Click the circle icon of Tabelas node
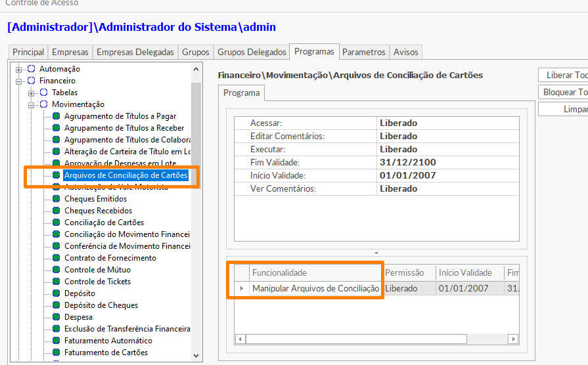Viewport: 588px width, 365px height. [x=44, y=93]
